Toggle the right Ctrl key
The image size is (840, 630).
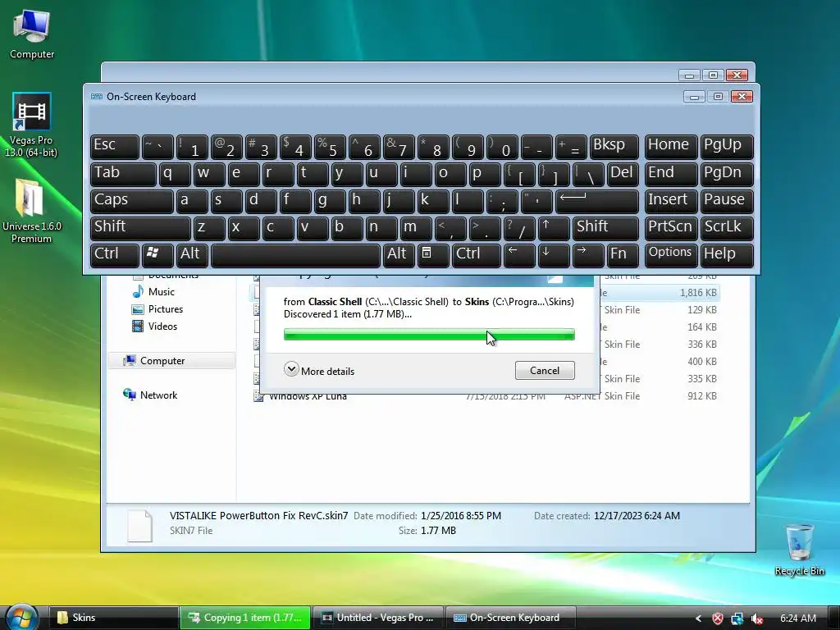(x=476, y=254)
